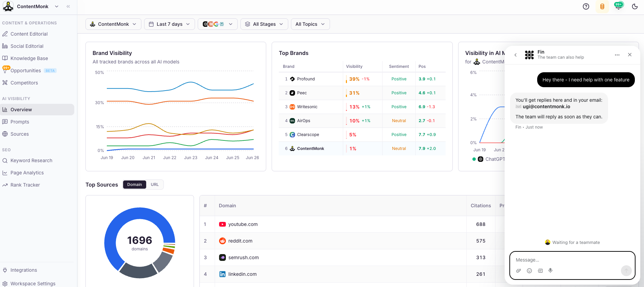Image resolution: width=644 pixels, height=287 pixels.
Task: Click the Fin avatar logo
Action: pos(529,55)
